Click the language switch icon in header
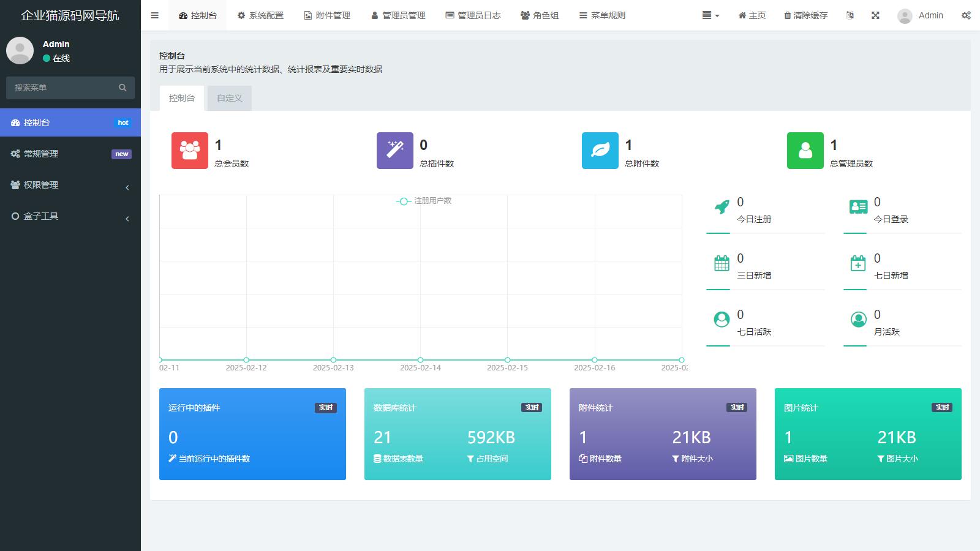Image resolution: width=980 pixels, height=551 pixels. pos(850,15)
